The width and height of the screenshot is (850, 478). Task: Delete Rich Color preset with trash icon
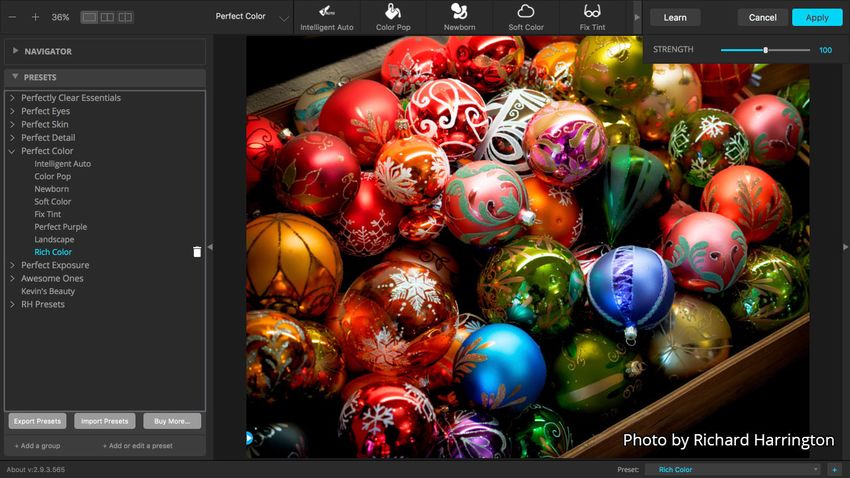[197, 251]
